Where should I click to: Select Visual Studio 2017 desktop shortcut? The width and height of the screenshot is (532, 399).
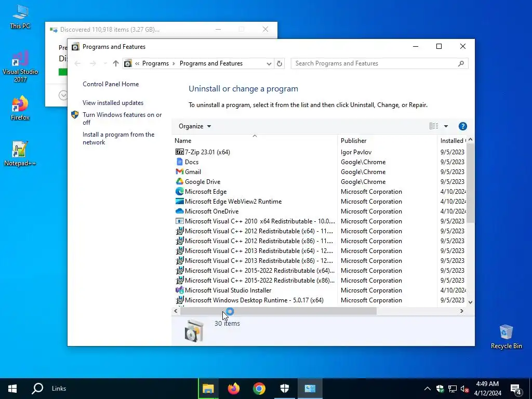tap(20, 66)
